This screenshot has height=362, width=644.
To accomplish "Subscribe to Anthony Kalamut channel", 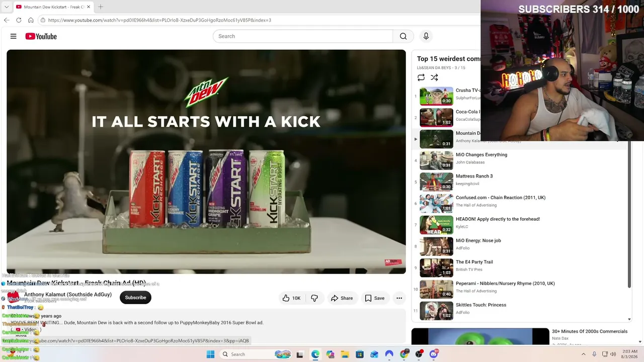I will (135, 298).
